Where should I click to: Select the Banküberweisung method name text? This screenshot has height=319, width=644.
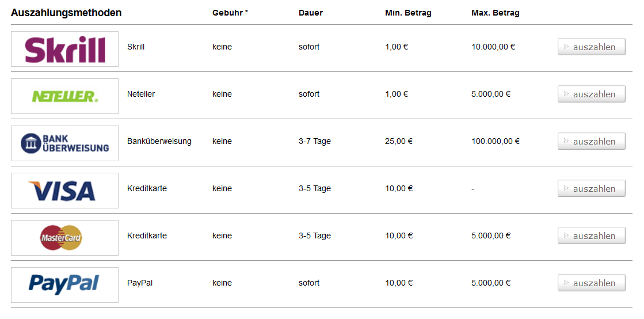pos(159,142)
